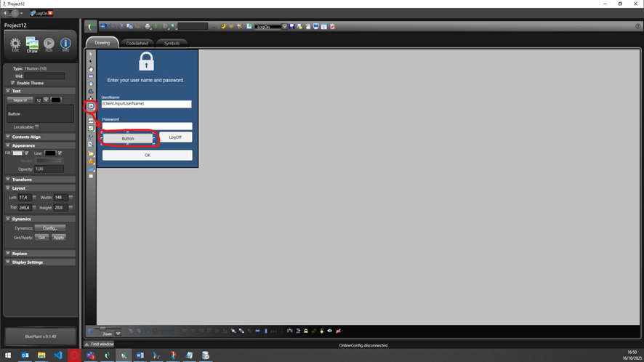644x362 pixels.
Task: Toggle the Fill checkbox under Appearance
Action: (27, 153)
